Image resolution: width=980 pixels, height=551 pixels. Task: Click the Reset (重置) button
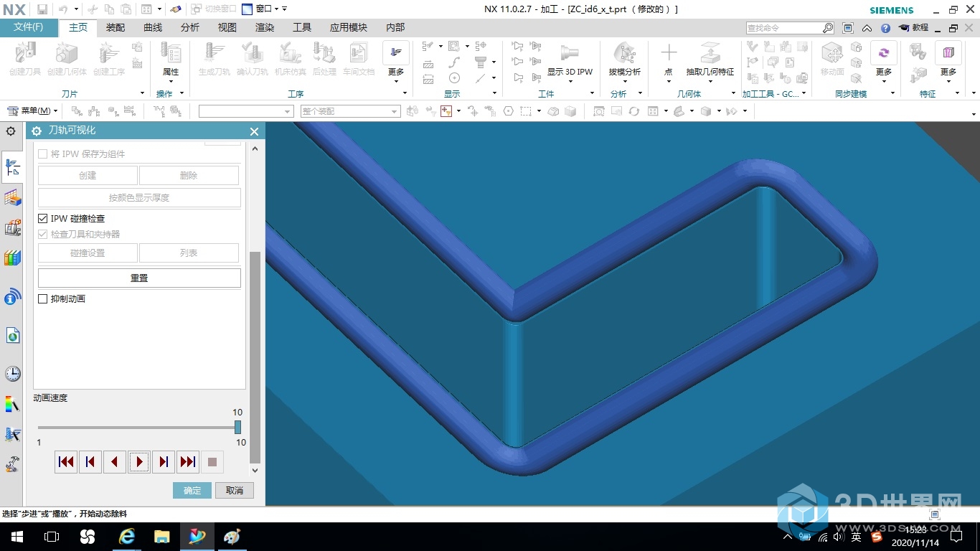click(139, 278)
